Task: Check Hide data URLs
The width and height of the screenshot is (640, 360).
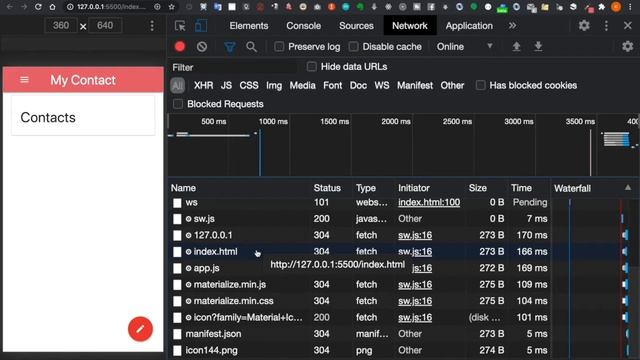Action: click(311, 67)
